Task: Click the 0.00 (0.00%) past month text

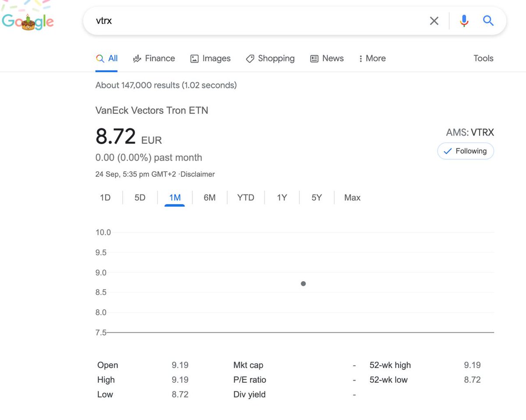Action: pyautogui.click(x=149, y=158)
